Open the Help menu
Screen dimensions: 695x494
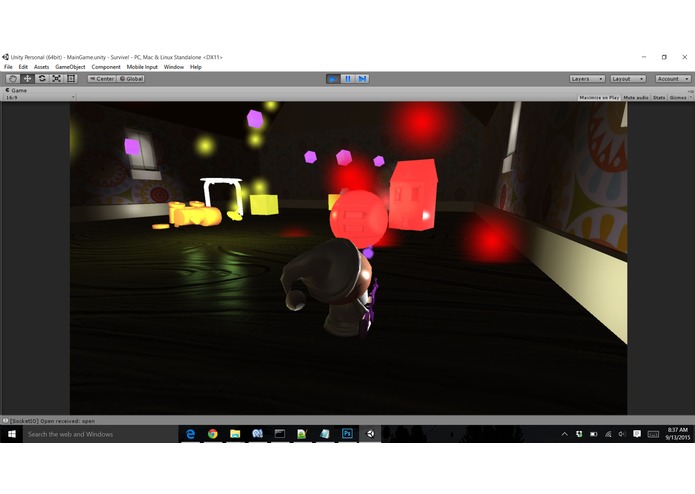coord(195,67)
